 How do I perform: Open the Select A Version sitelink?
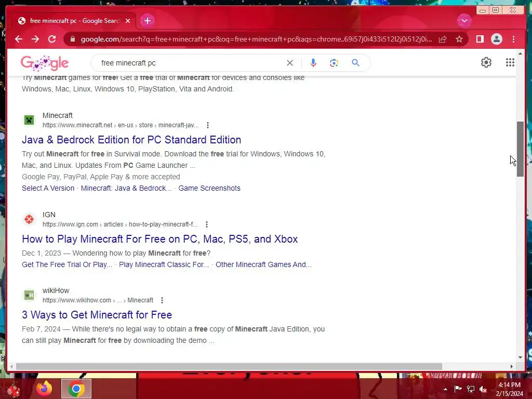pyautogui.click(x=48, y=188)
